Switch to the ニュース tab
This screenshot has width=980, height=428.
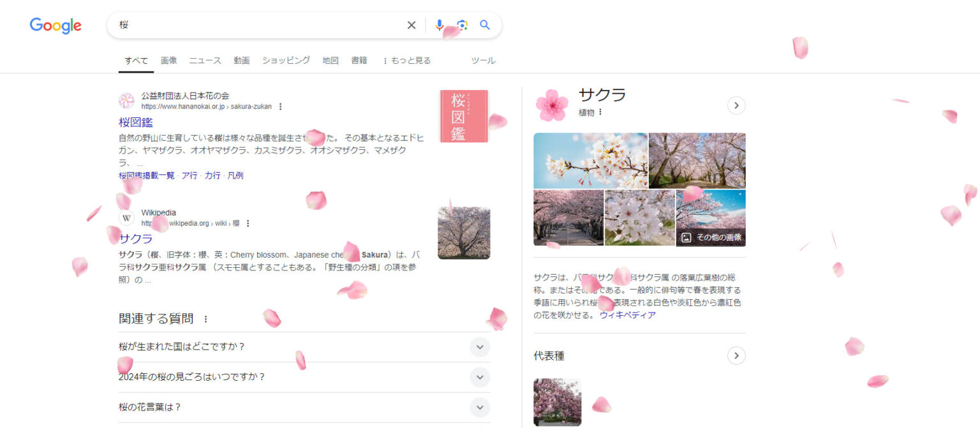coord(205,61)
